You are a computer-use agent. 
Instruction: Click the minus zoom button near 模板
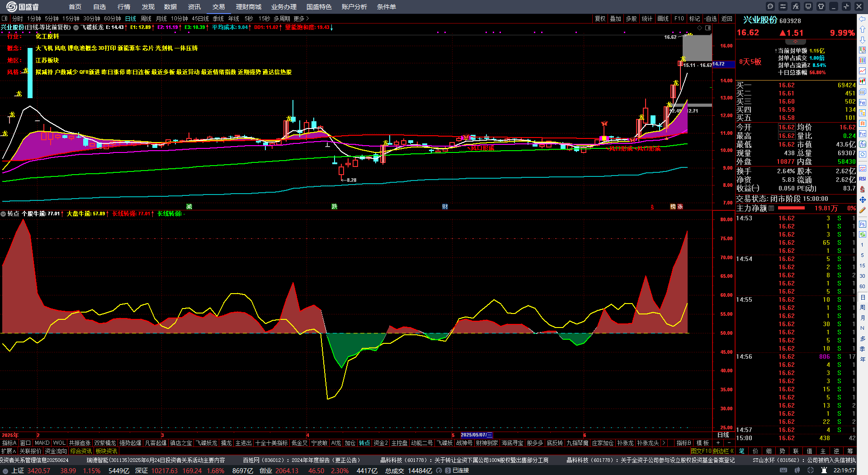[729, 443]
